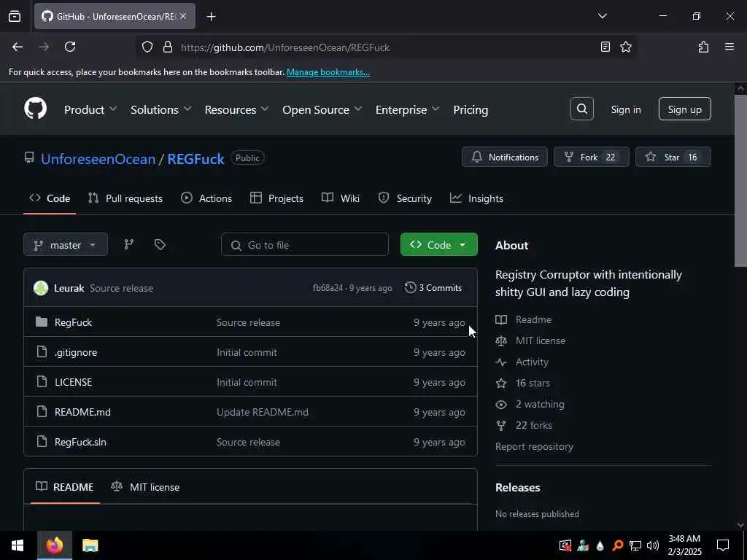Open the green Code dropdown button
The height and width of the screenshot is (560, 747).
click(x=438, y=245)
